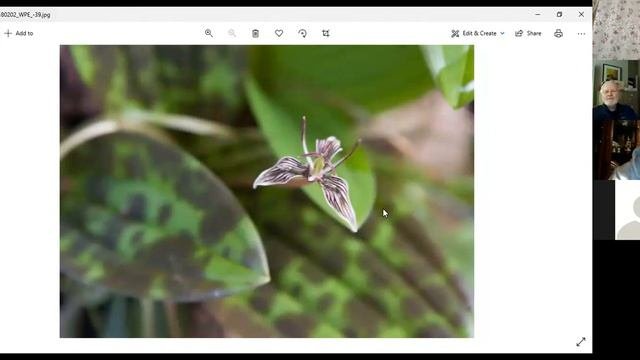Click the Zoom out magnifier icon

(232, 33)
